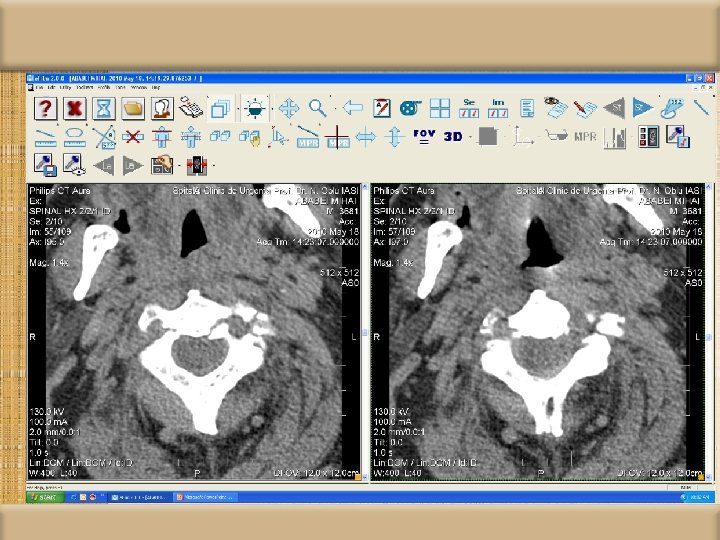Open dropdown arrow beside screen layout icon
720x540 pixels.
[x=238, y=109]
